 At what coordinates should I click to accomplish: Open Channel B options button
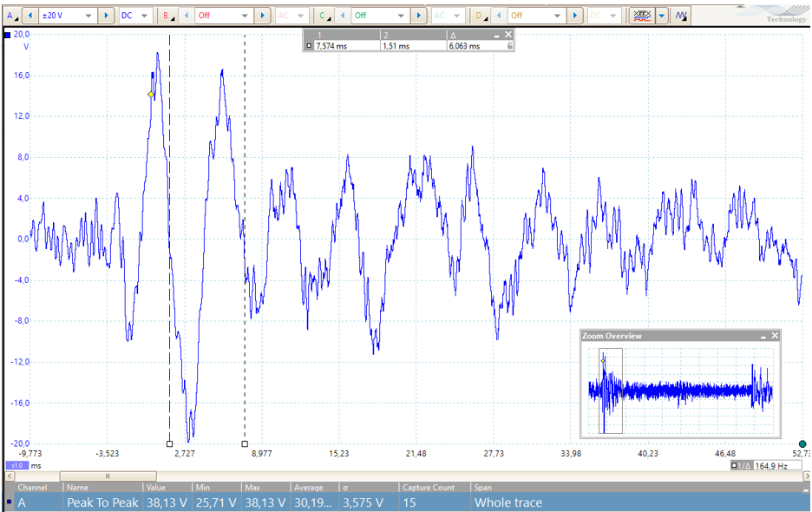166,16
